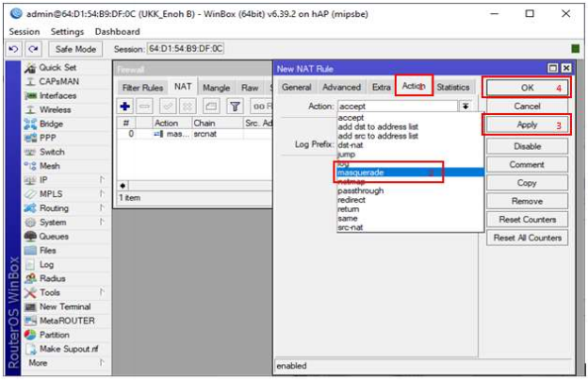The image size is (588, 380).
Task: Click the Comment button
Action: click(527, 165)
